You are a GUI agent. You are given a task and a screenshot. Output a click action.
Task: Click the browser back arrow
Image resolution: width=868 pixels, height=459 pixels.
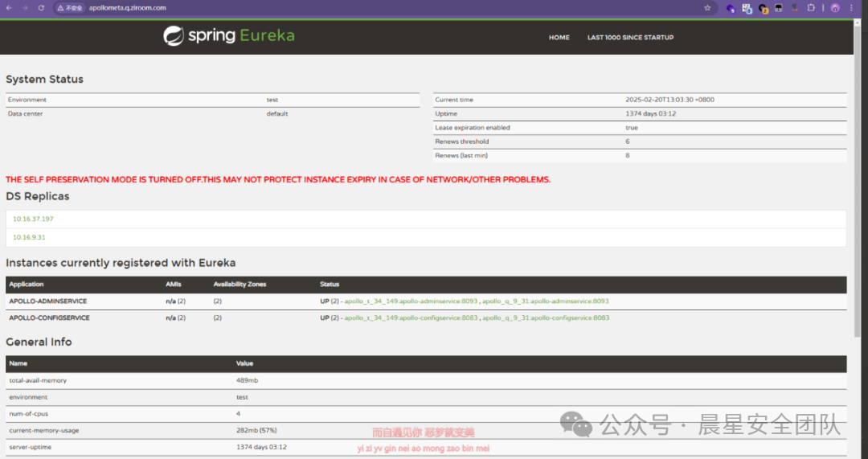pos(9,8)
